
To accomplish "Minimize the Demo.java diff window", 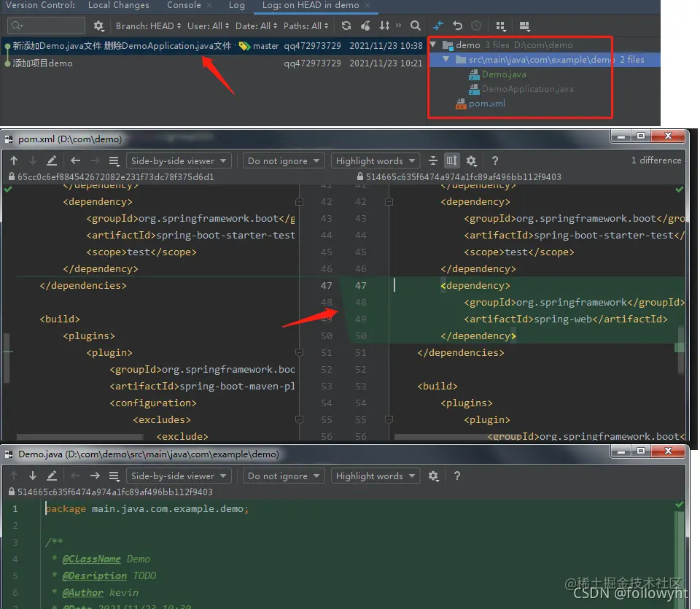I will click(x=621, y=451).
